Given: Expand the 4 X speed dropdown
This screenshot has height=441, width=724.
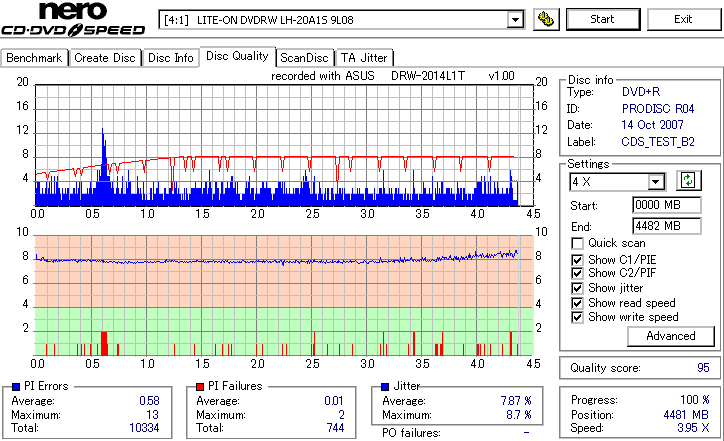Looking at the screenshot, I should pos(655,182).
